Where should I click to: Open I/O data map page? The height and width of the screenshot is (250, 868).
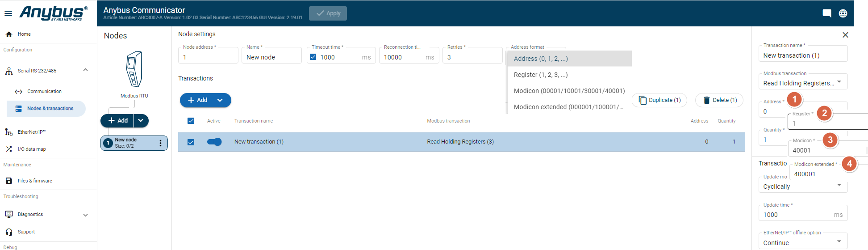tap(31, 149)
